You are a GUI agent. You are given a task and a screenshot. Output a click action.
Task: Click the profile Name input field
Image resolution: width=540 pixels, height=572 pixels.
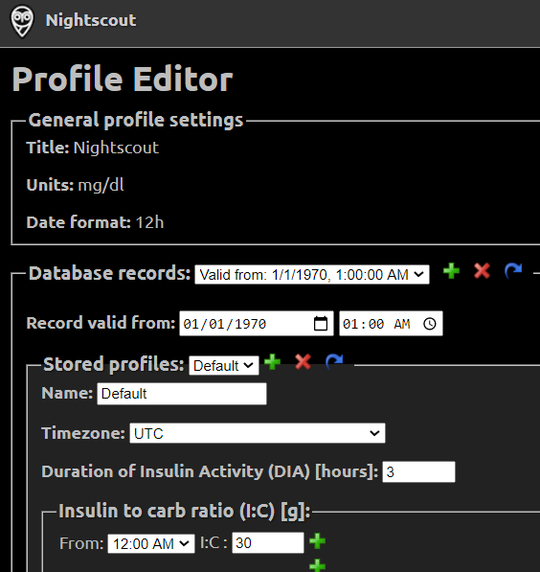point(182,394)
